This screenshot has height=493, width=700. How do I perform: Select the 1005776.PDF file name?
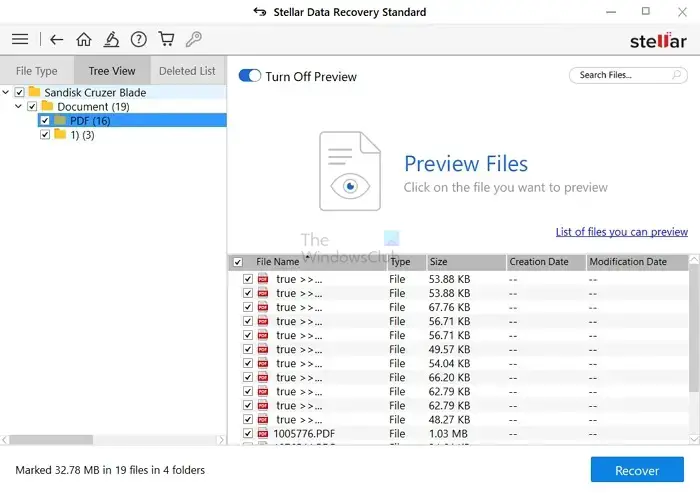tap(304, 433)
